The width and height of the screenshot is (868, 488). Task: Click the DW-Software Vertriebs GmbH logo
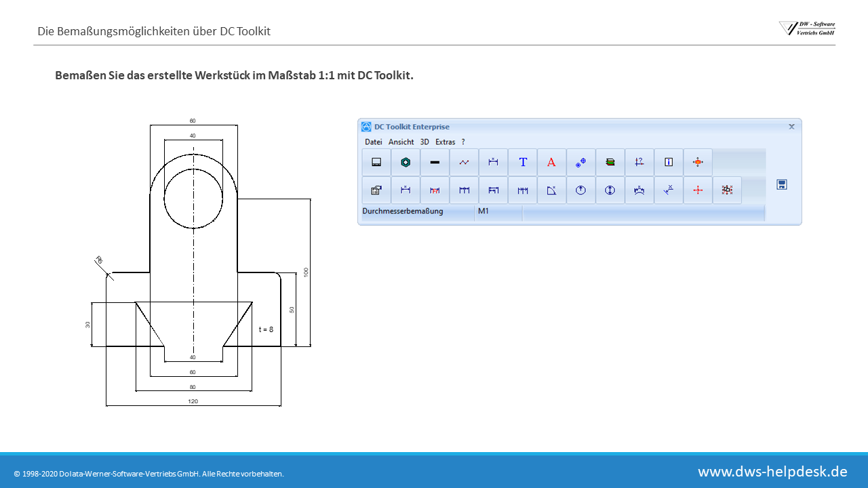tap(807, 28)
